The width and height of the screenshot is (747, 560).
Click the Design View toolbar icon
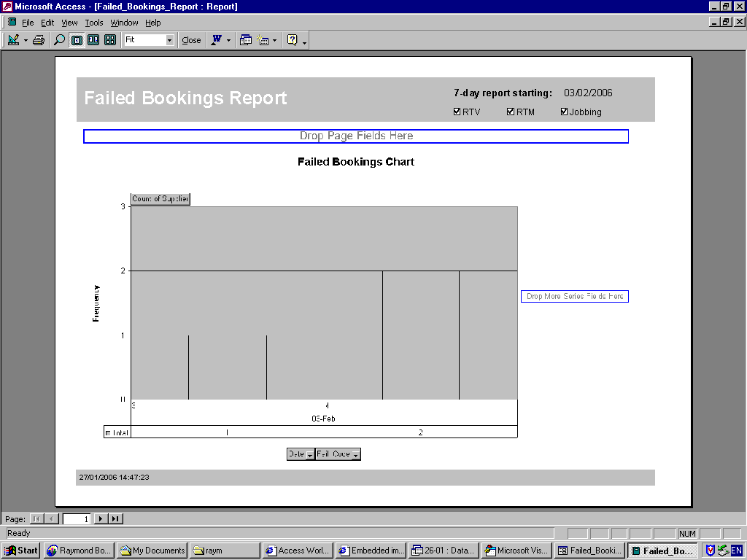(13, 40)
